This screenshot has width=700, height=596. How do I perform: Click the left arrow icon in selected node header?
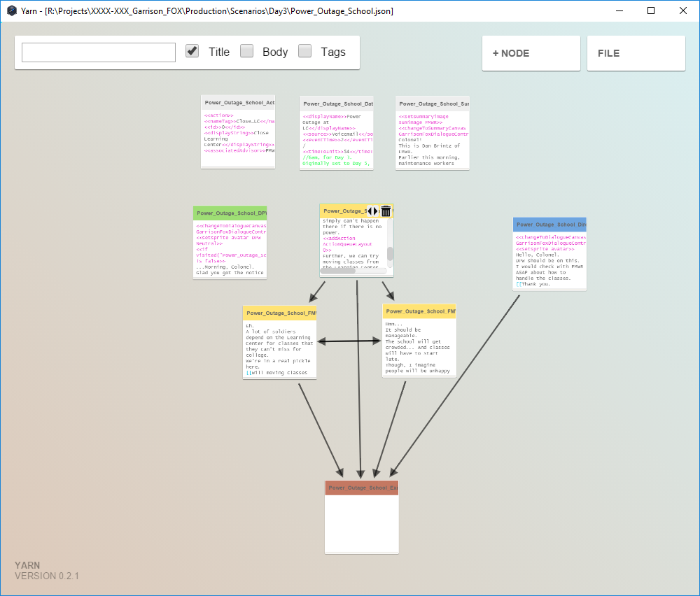[x=370, y=211]
